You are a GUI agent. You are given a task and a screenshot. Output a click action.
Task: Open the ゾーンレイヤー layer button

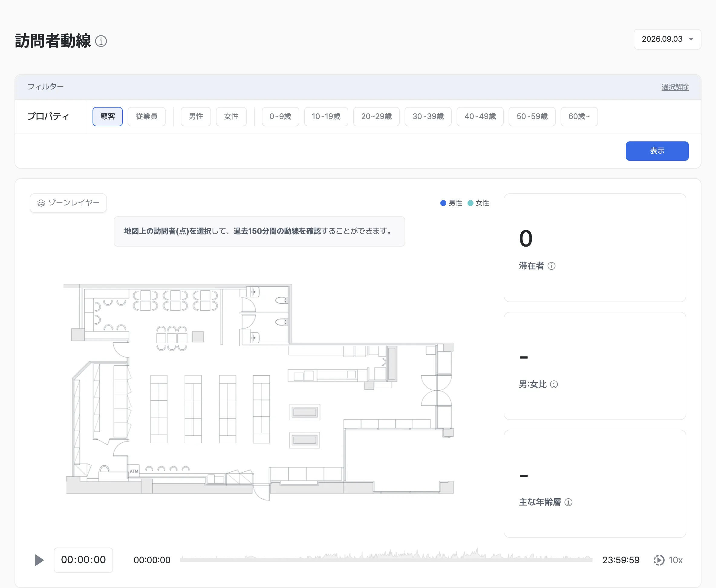click(x=68, y=203)
